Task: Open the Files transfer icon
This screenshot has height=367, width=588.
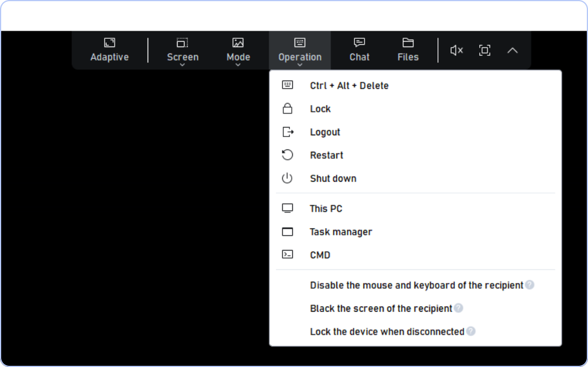Action: click(407, 43)
